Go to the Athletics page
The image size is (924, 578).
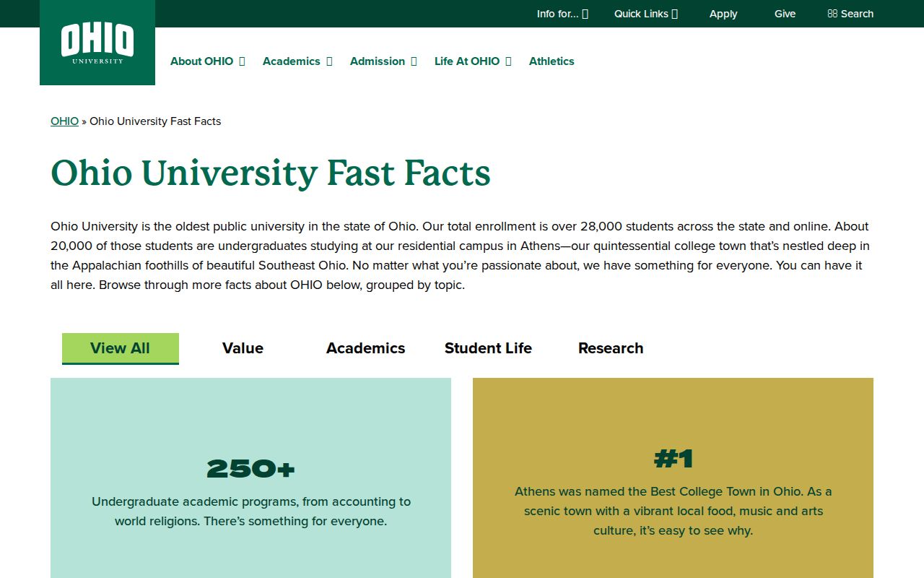point(552,61)
